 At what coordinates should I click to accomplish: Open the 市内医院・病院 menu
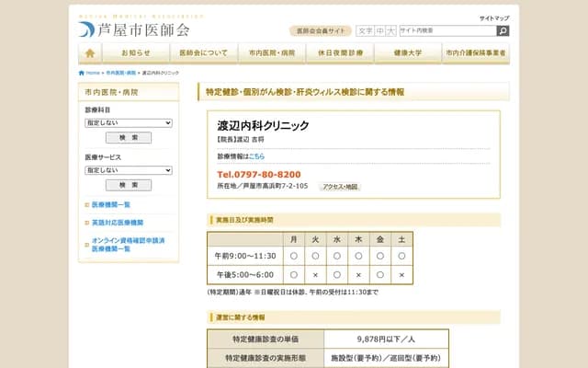272,53
